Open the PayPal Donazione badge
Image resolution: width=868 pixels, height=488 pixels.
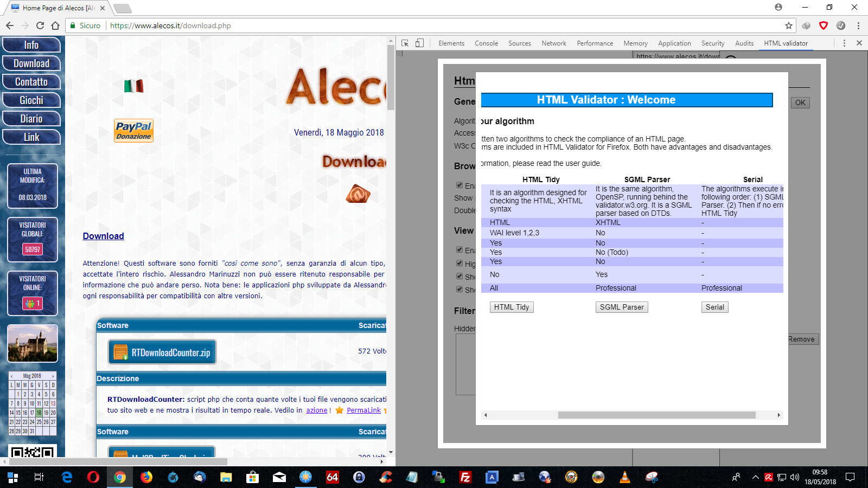[133, 131]
